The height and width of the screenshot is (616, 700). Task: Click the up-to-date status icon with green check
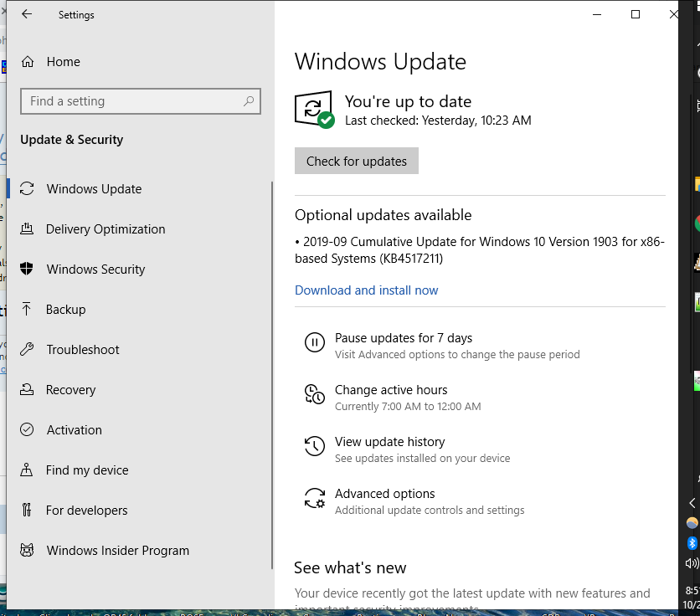point(315,110)
